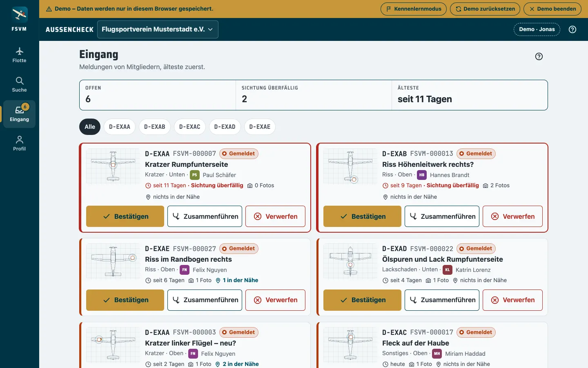Open help icon next to Eingang heading
Screen dimensions: 588x368
click(539, 56)
